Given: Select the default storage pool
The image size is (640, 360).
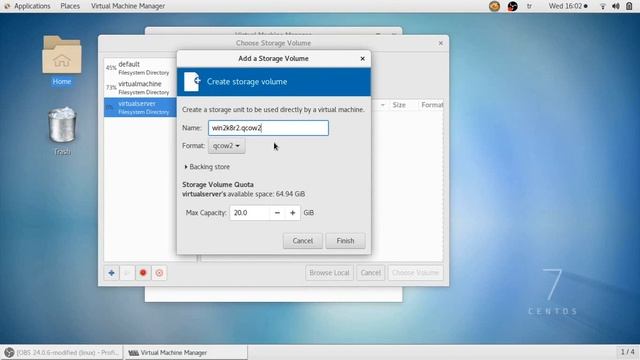Looking at the screenshot, I should point(140,68).
